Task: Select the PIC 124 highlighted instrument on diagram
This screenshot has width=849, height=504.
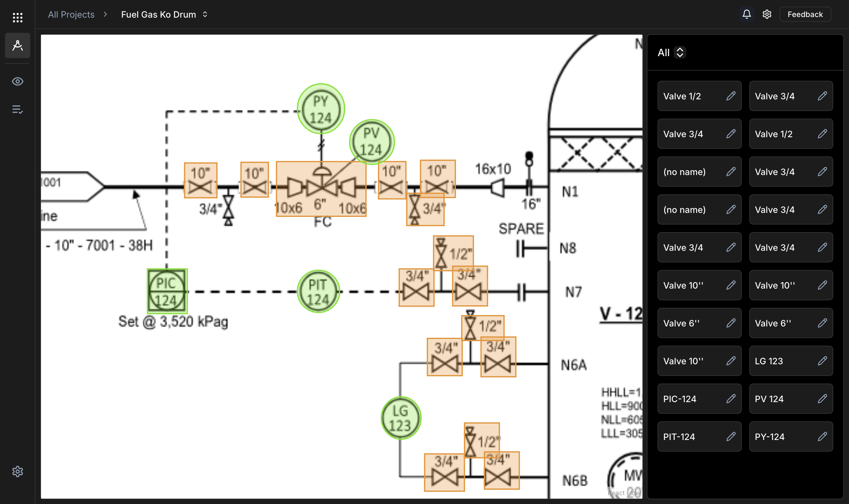Action: pyautogui.click(x=167, y=291)
